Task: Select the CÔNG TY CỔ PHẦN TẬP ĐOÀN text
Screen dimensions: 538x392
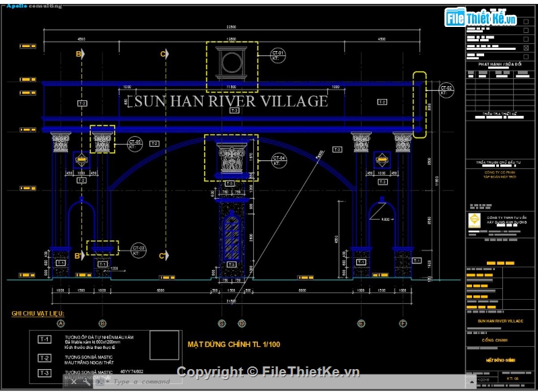Action: [500, 174]
